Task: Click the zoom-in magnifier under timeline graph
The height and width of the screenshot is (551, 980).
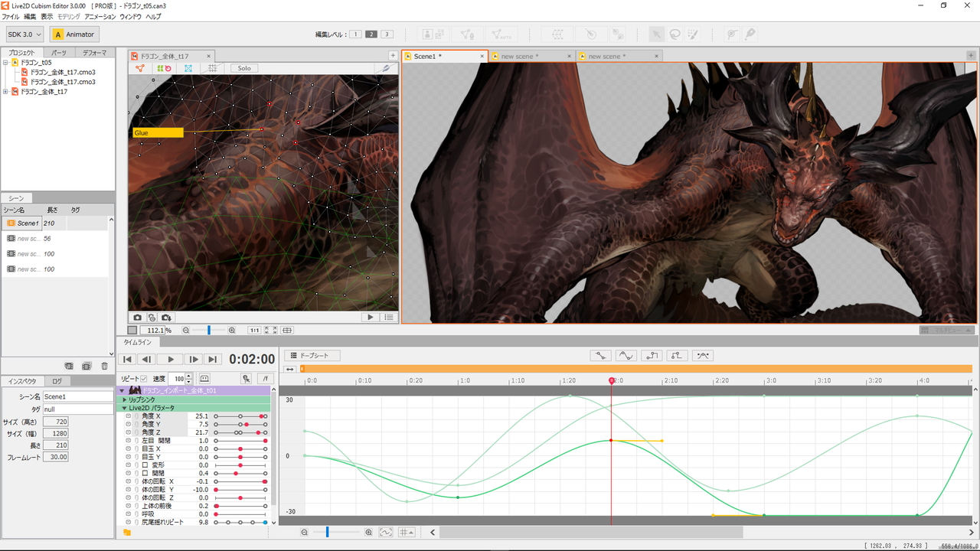Action: [x=368, y=533]
